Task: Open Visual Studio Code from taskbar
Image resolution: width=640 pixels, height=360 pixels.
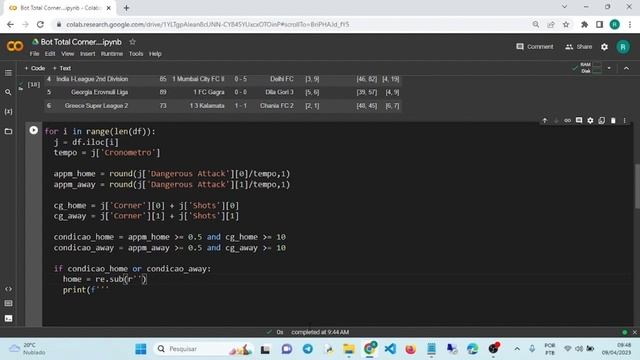Action: (x=390, y=349)
